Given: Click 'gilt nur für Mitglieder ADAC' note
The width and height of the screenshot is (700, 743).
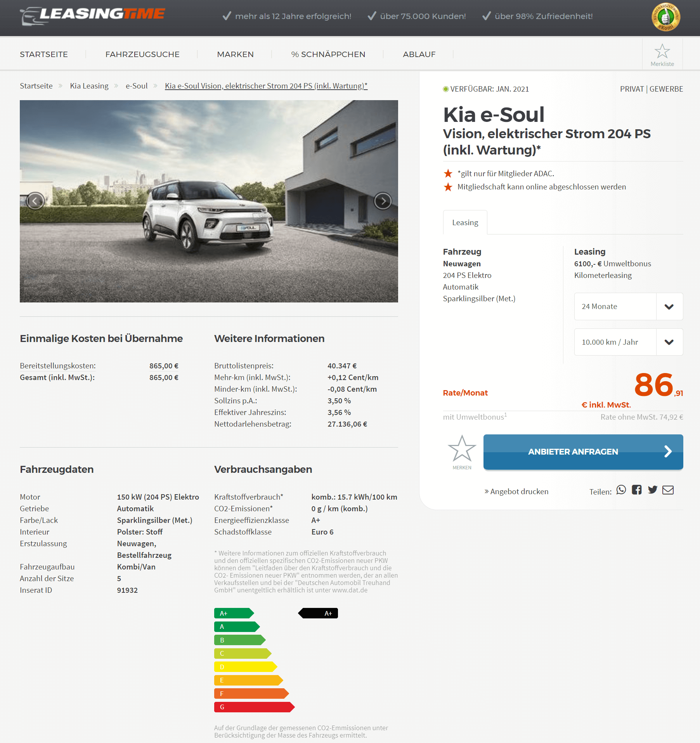Looking at the screenshot, I should click(506, 174).
